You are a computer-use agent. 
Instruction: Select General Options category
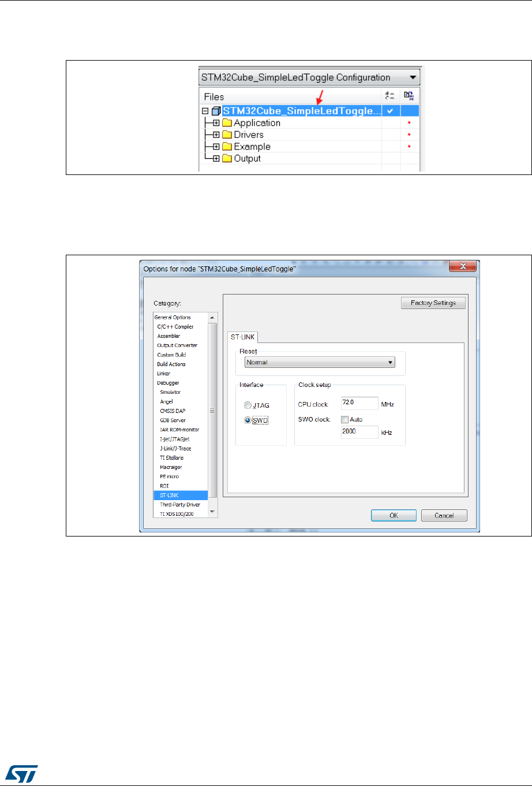tap(172, 317)
